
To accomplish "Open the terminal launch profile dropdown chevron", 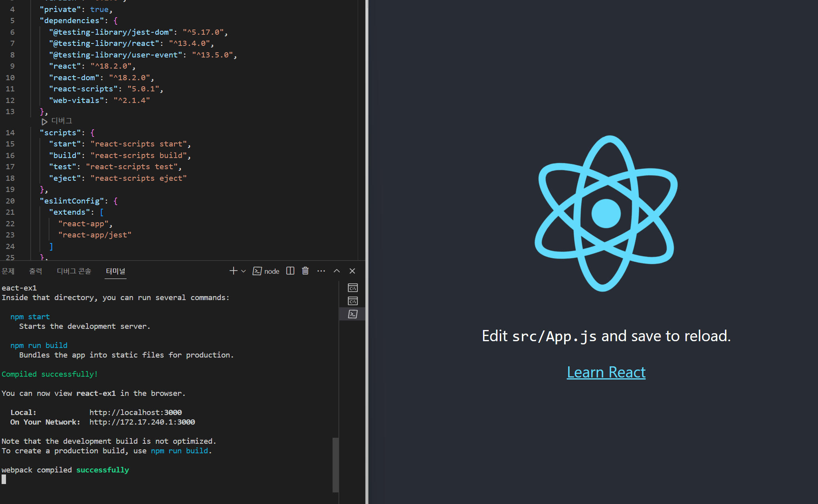I will coord(244,271).
